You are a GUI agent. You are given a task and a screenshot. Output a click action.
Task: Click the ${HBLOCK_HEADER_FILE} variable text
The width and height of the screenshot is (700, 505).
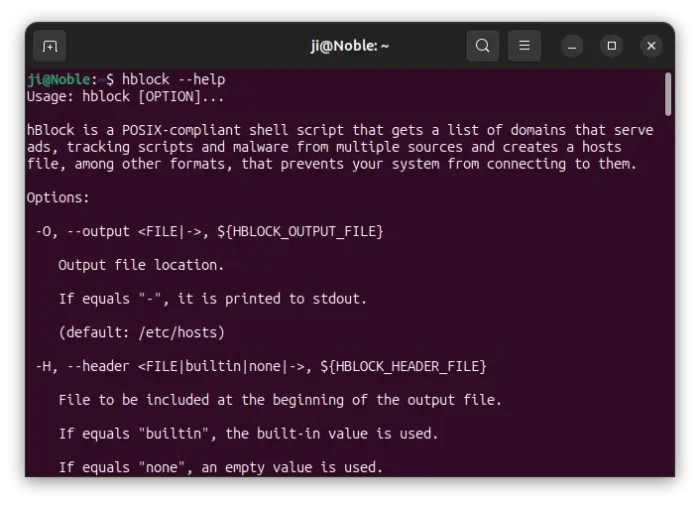pyautogui.click(x=403, y=367)
